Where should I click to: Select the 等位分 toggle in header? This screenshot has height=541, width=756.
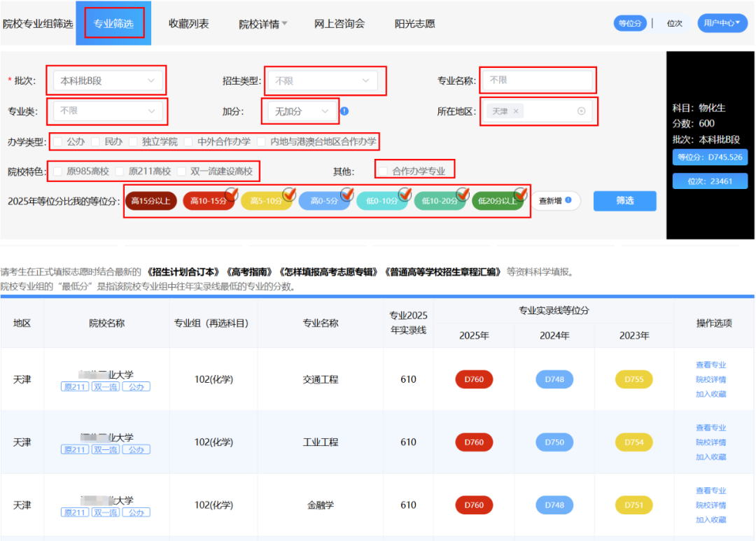[x=630, y=23]
